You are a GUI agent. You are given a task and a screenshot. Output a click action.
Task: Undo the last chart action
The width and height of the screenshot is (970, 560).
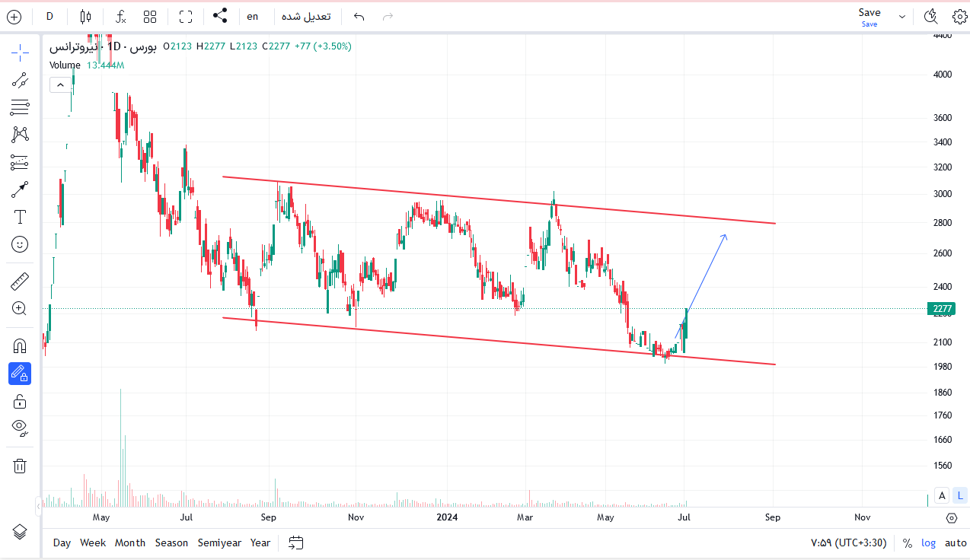(x=359, y=17)
